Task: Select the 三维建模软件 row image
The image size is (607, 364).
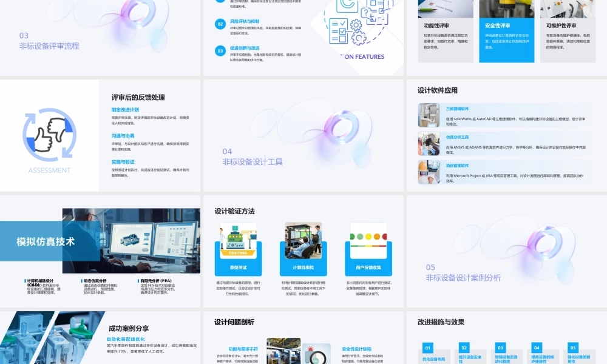Action: click(429, 115)
